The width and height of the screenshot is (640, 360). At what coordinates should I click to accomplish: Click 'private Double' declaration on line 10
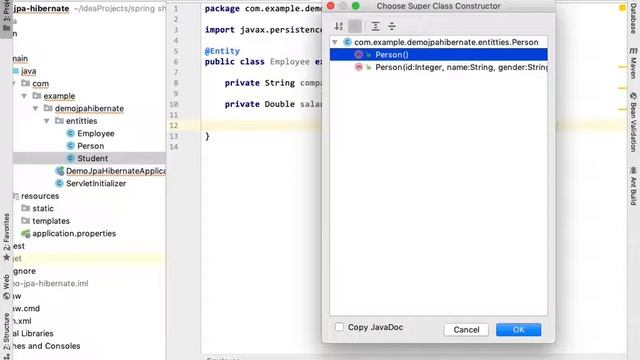260,104
